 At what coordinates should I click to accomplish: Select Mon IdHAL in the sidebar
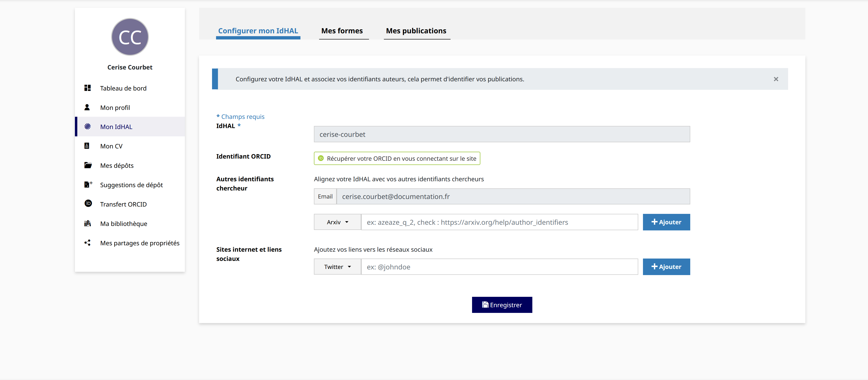[x=130, y=127]
